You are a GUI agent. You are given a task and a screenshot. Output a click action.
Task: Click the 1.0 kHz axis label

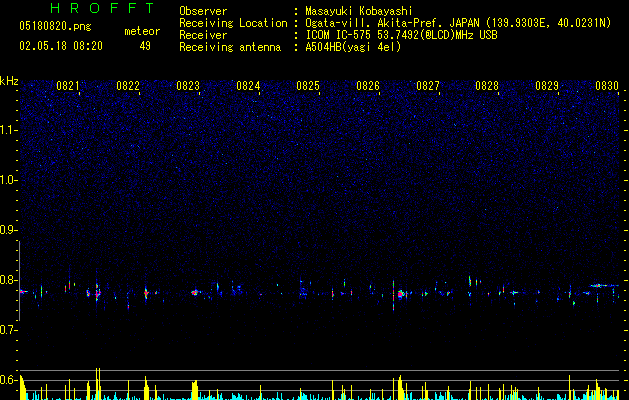tap(9, 180)
